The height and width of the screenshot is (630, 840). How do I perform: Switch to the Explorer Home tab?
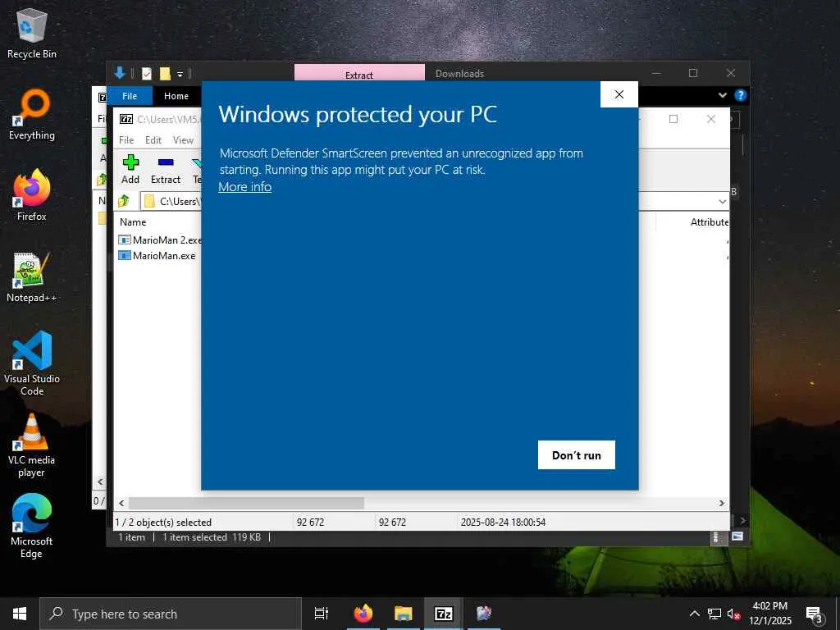pos(176,96)
